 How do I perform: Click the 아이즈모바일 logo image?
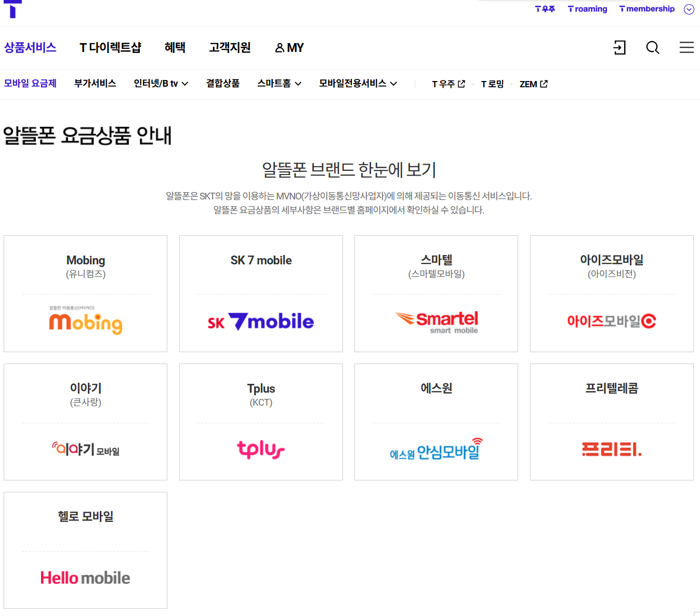612,322
